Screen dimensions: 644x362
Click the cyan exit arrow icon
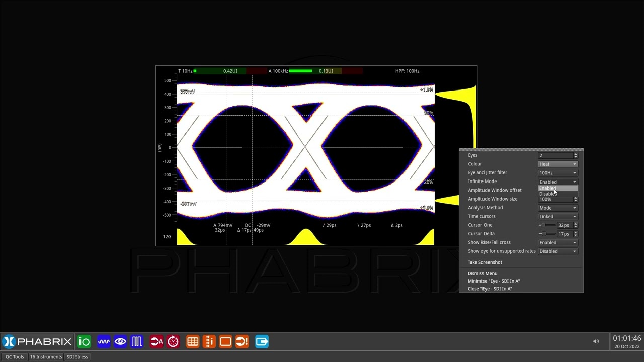click(x=262, y=342)
